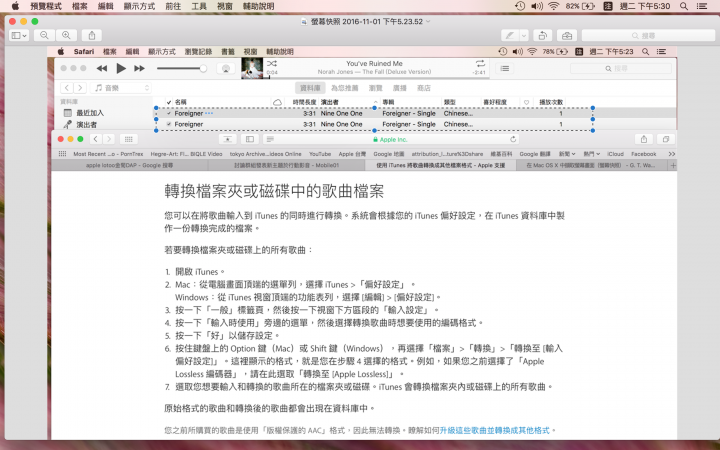The image size is (720, 450).
Task: Open ellipsis options on first Foreigner row
Action: pyautogui.click(x=209, y=113)
